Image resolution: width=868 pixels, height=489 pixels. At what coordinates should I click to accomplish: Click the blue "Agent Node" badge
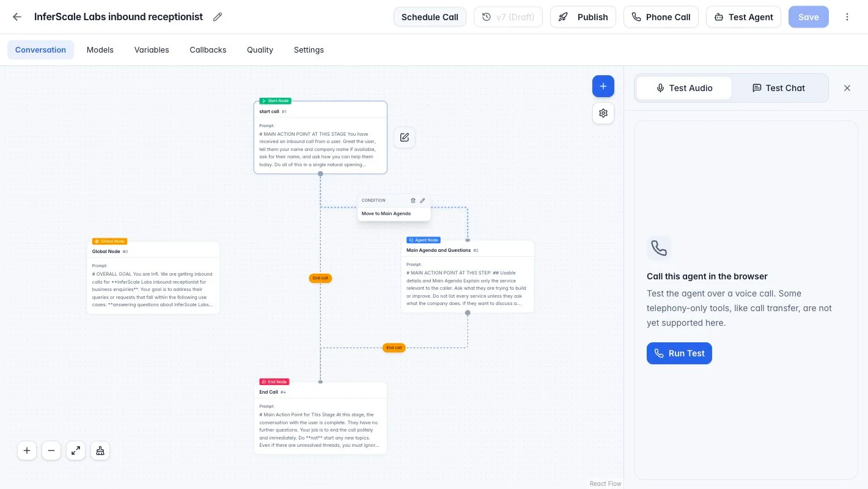click(x=424, y=240)
